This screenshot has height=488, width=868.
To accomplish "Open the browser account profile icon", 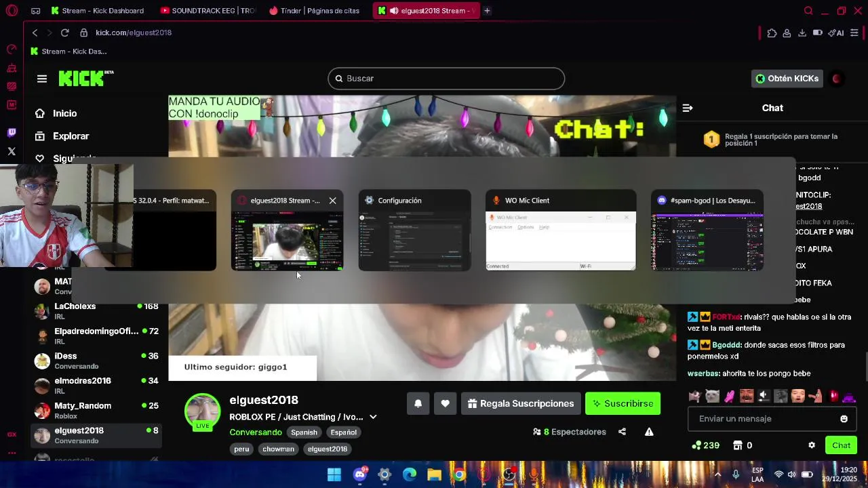I will 787,33.
